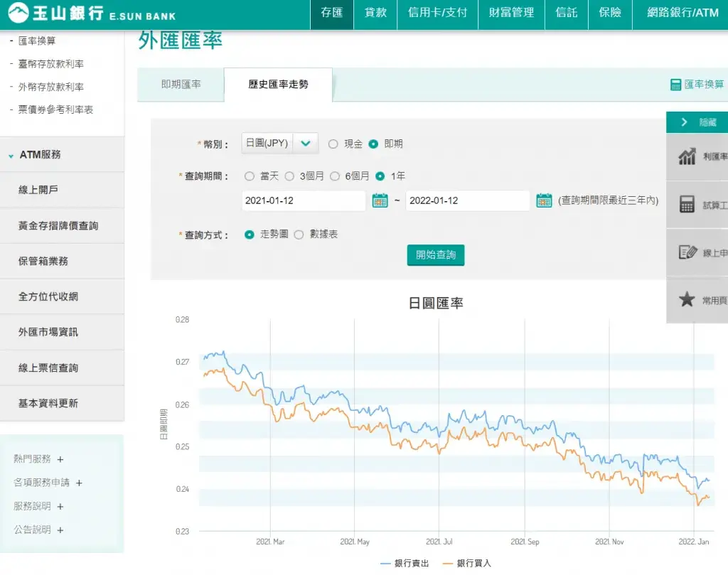Switch to the 歷史匯率走勢 tab
728x575 pixels.
[278, 85]
